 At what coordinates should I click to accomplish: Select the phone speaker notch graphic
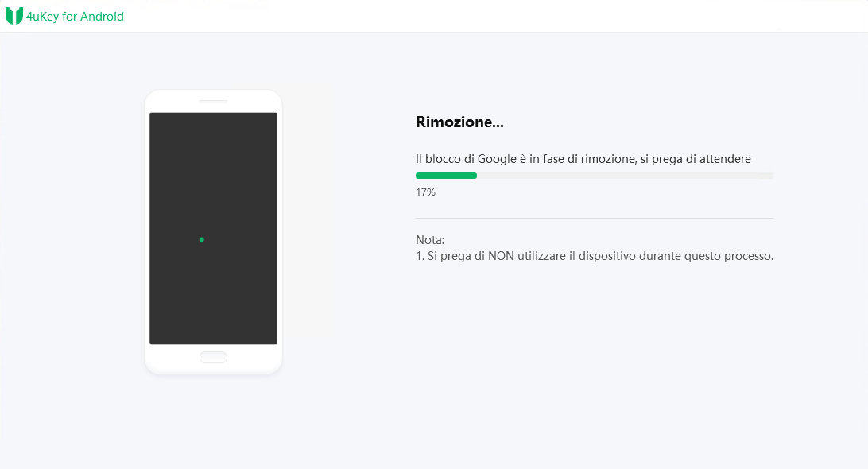point(213,102)
